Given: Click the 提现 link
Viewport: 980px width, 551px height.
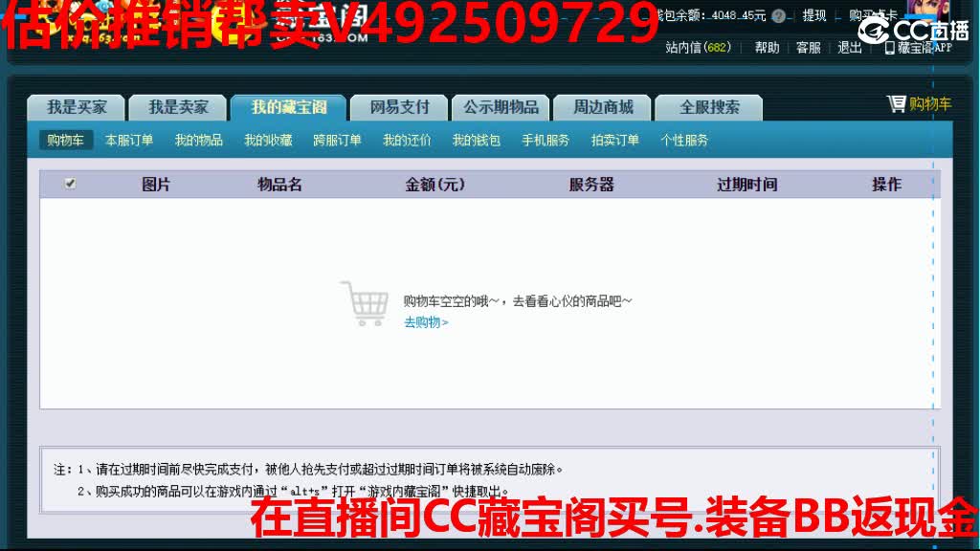Looking at the screenshot, I should click(814, 15).
